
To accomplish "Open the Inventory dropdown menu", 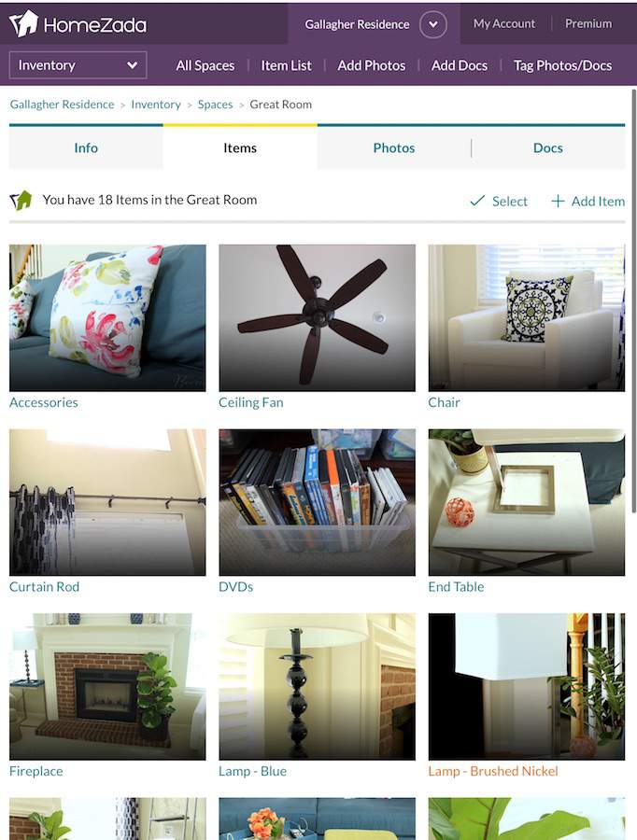I will point(78,65).
